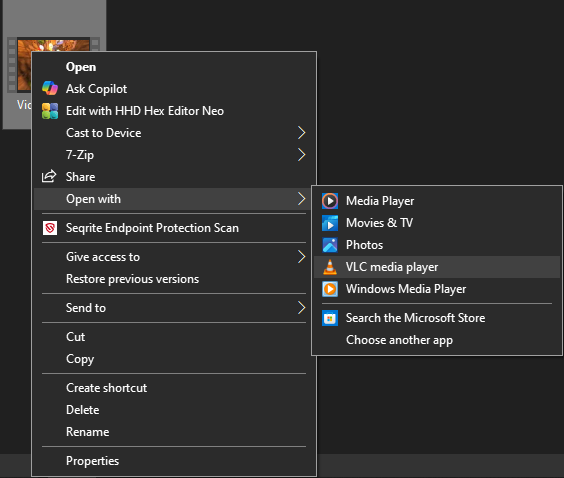Viewport: 564px width, 478px height.
Task: Choose Delete from the context menu
Action: tap(174, 410)
